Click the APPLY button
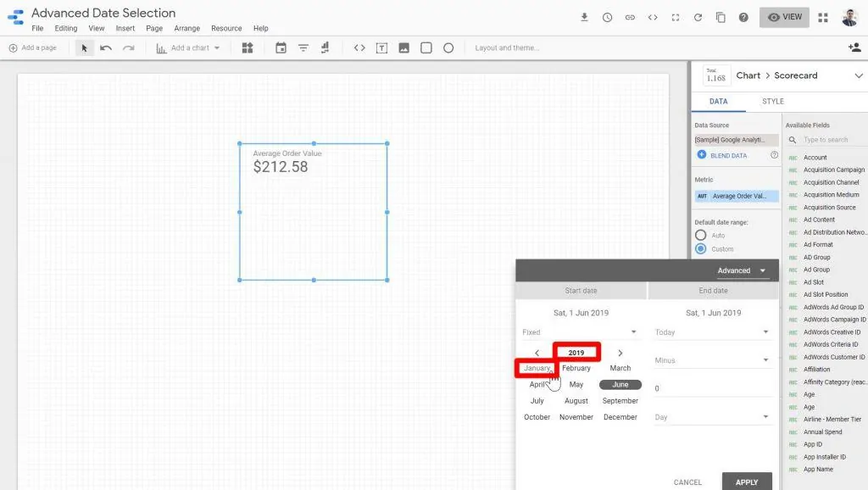Image resolution: width=868 pixels, height=490 pixels. pos(747,482)
